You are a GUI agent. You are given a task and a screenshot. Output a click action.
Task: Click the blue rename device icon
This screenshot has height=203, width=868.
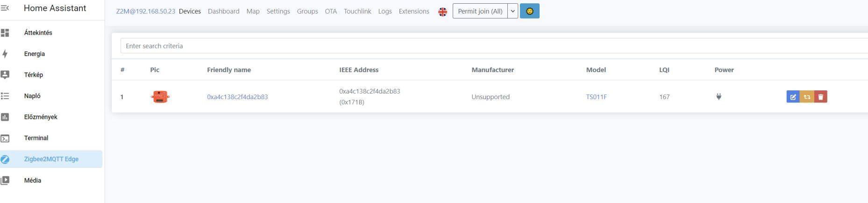coord(793,97)
